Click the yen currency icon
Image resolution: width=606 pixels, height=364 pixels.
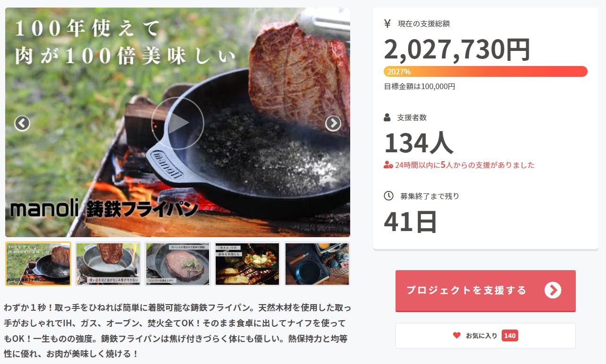point(387,23)
